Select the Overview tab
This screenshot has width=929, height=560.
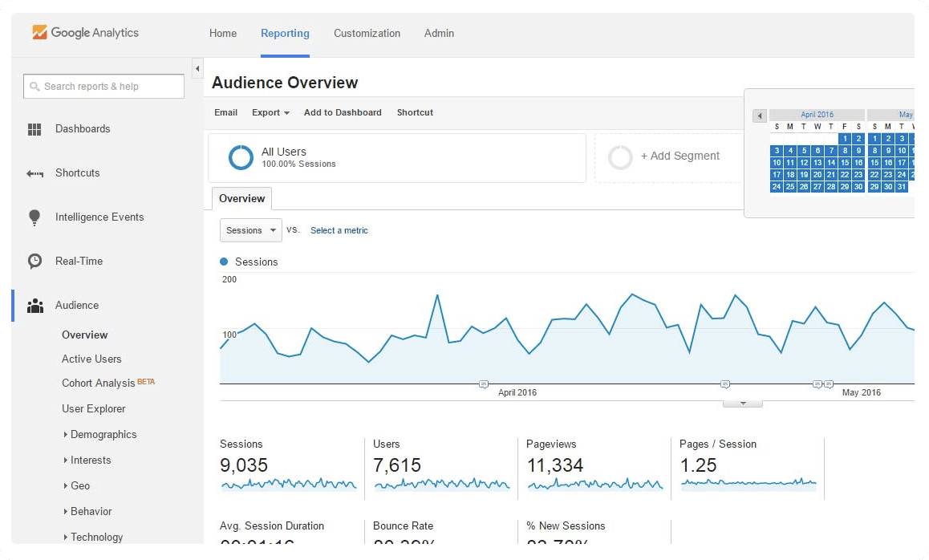click(241, 198)
